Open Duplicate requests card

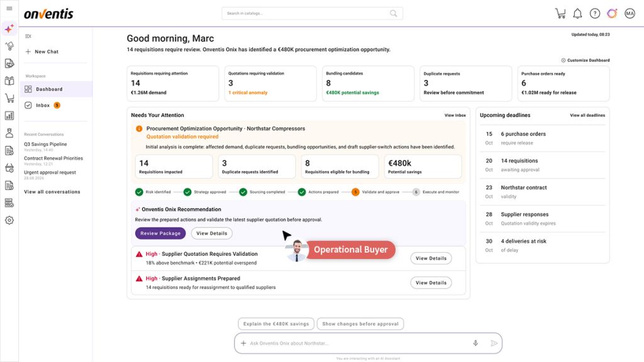(x=466, y=84)
